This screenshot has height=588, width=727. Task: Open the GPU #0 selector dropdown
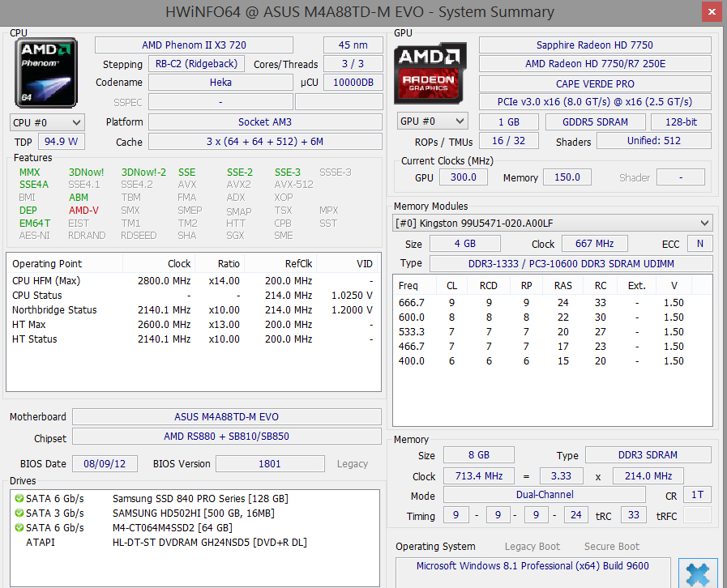(x=432, y=121)
